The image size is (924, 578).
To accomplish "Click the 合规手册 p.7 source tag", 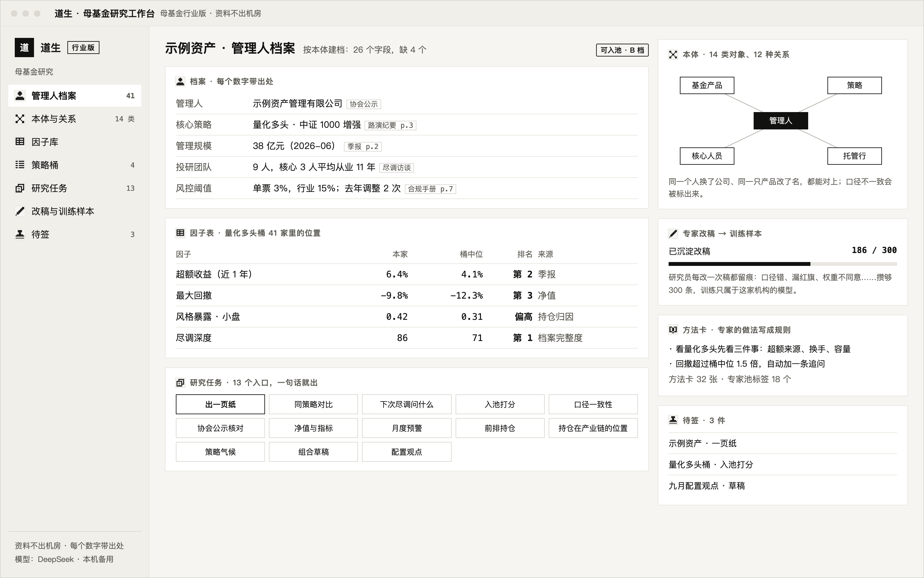I will 430,189.
